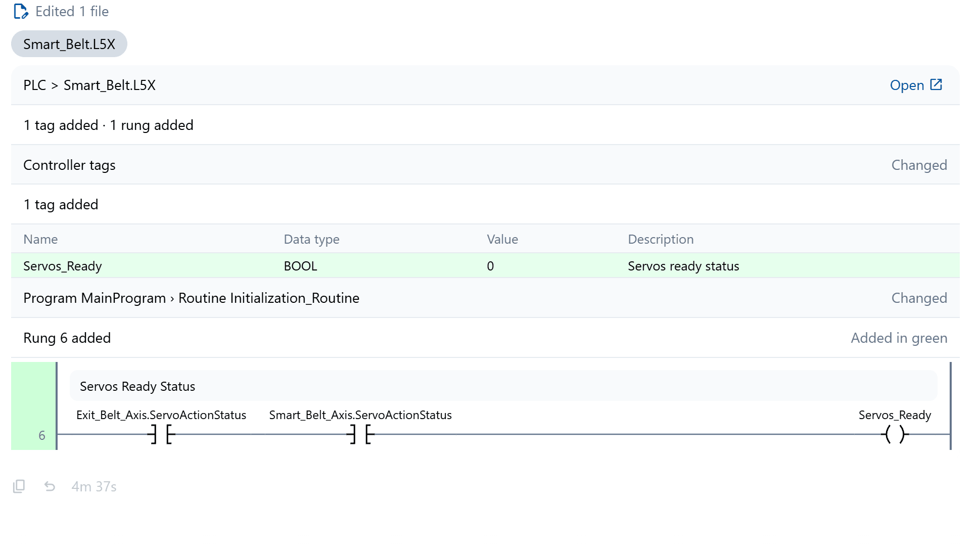The width and height of the screenshot is (980, 547).
Task: Select the Servos_Ready output coil
Action: click(895, 434)
